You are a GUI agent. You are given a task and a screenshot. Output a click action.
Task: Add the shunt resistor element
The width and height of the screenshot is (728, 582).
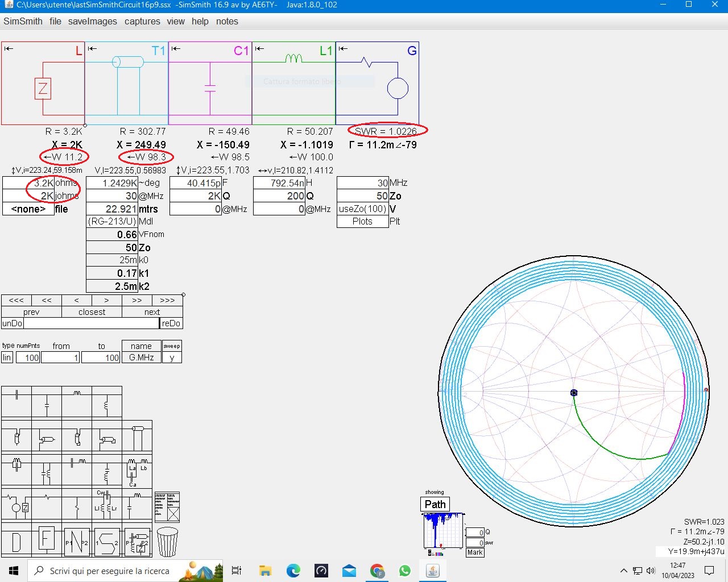pos(77,504)
